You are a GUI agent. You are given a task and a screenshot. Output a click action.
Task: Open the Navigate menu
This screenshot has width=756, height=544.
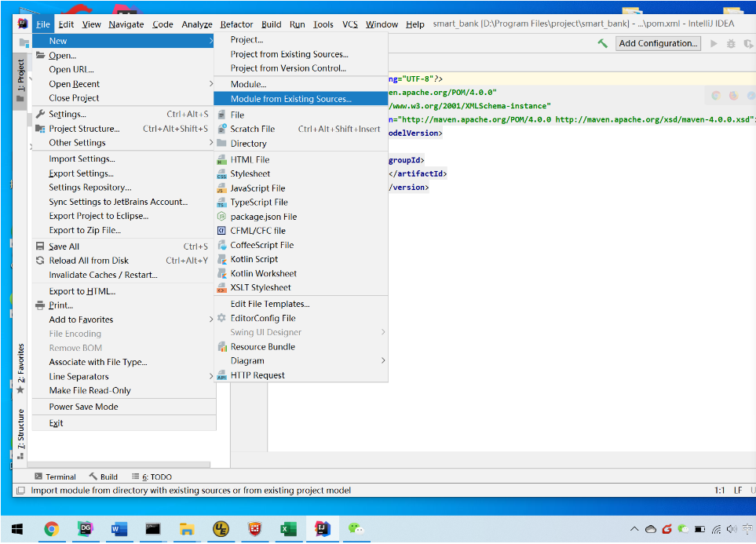pyautogui.click(x=126, y=24)
